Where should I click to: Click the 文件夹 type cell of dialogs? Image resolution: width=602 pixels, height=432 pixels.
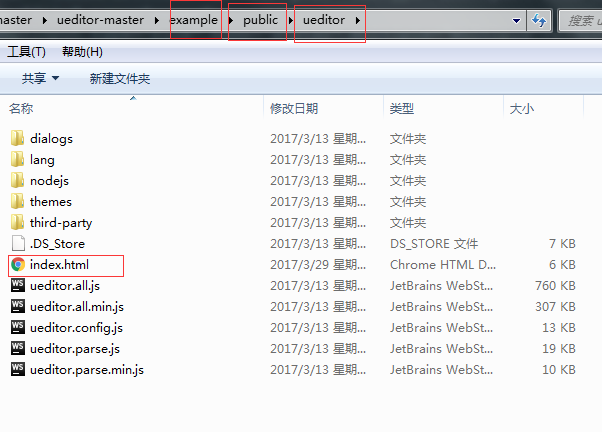click(x=408, y=139)
